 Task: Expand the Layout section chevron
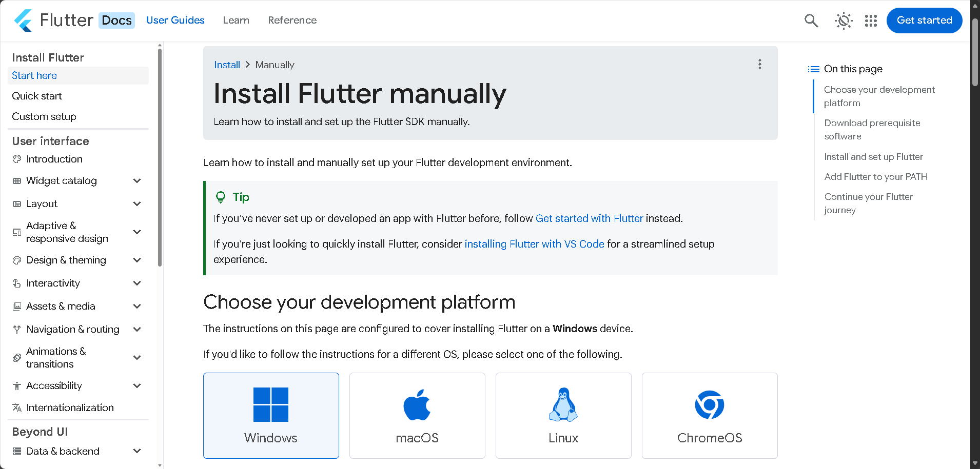(137, 203)
